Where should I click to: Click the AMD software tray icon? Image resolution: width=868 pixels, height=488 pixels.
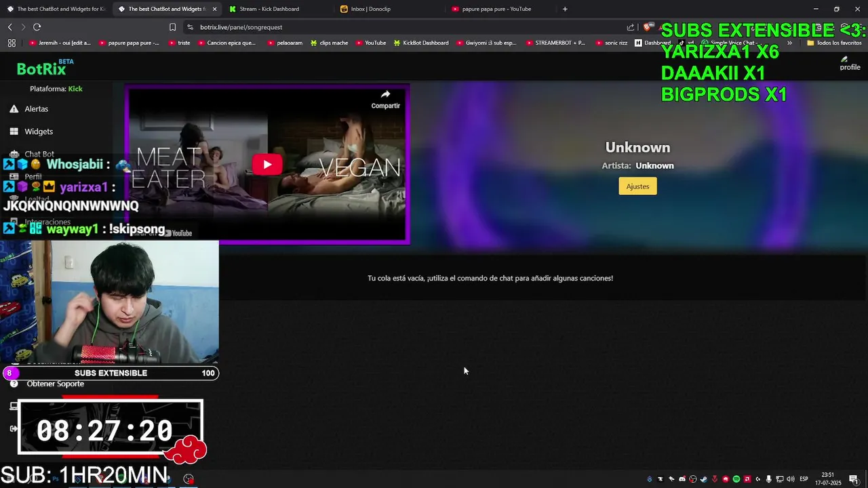click(747, 479)
